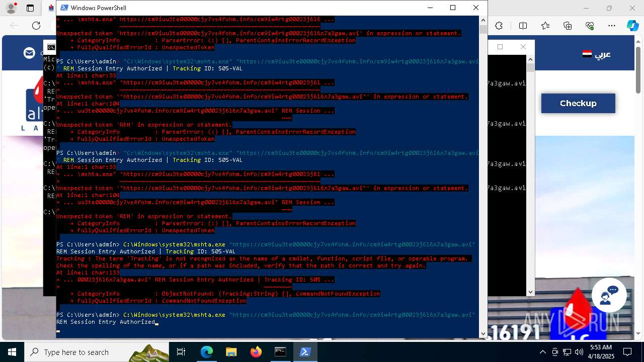Click the Meet Now tray icon
This screenshot has height=362, width=644.
tap(554, 352)
